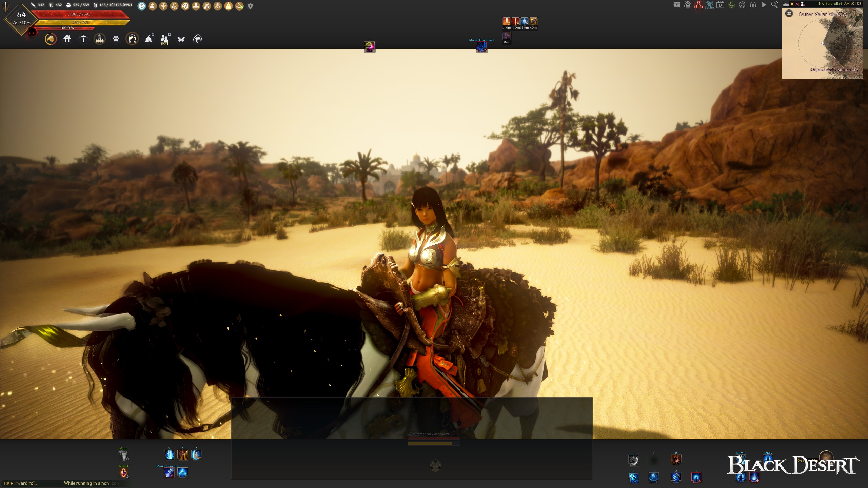The height and width of the screenshot is (488, 868).
Task: Click the hotkey 2 blue claw skill
Action: click(x=676, y=477)
